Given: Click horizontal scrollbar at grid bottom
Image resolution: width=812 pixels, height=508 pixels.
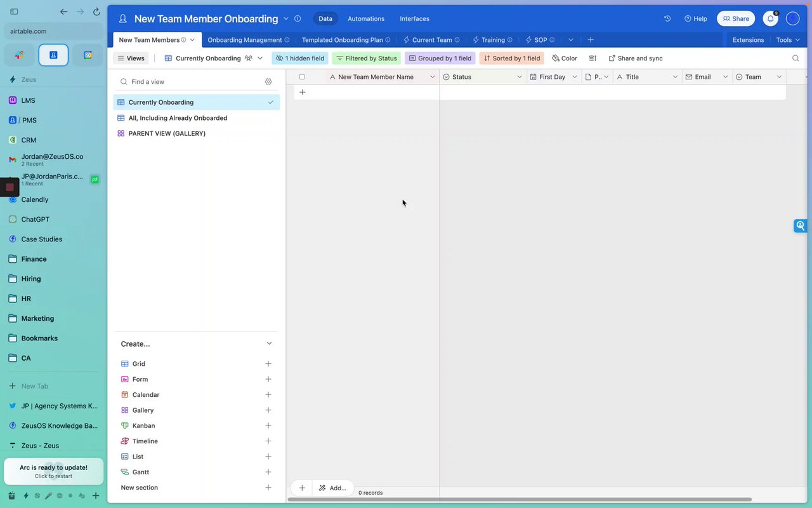Looking at the screenshot, I should 521,499.
